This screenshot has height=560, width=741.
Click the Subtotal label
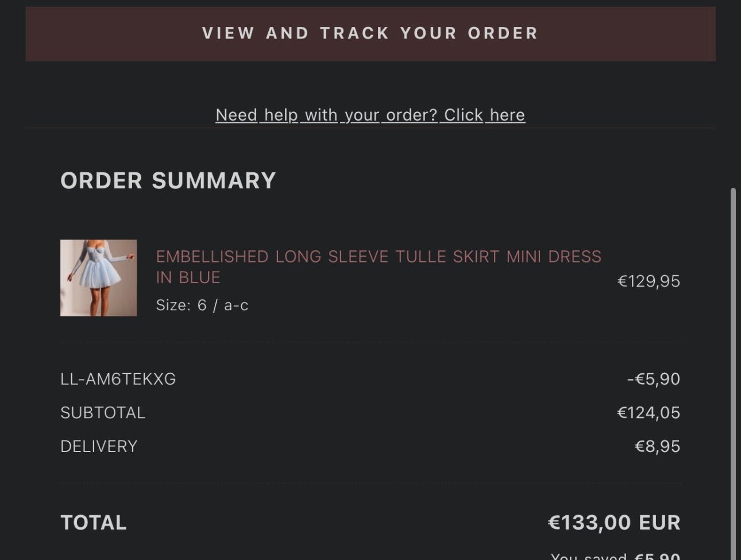103,412
